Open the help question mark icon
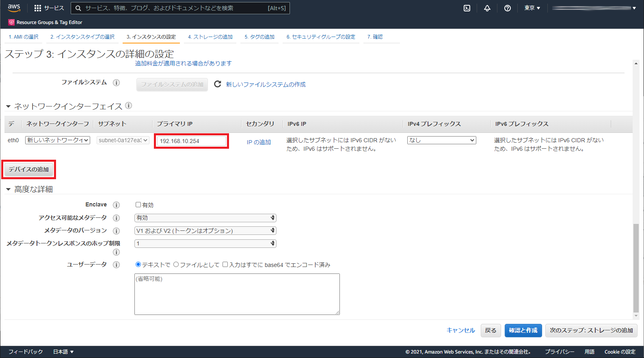644x358 pixels. click(x=508, y=8)
